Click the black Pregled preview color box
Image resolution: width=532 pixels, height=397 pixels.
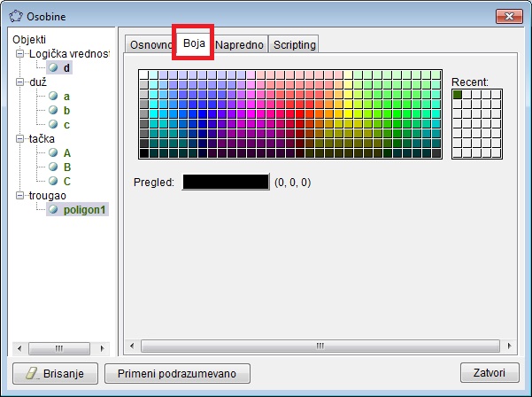(x=226, y=182)
